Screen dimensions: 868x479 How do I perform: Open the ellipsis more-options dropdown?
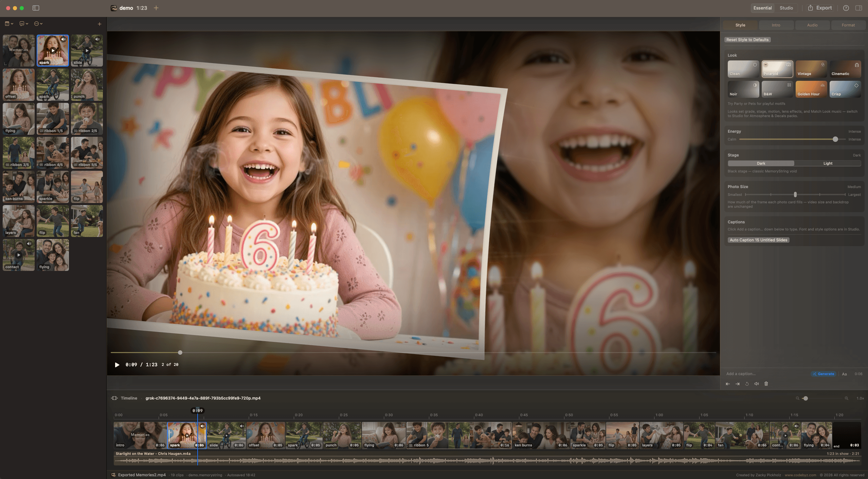pos(38,24)
